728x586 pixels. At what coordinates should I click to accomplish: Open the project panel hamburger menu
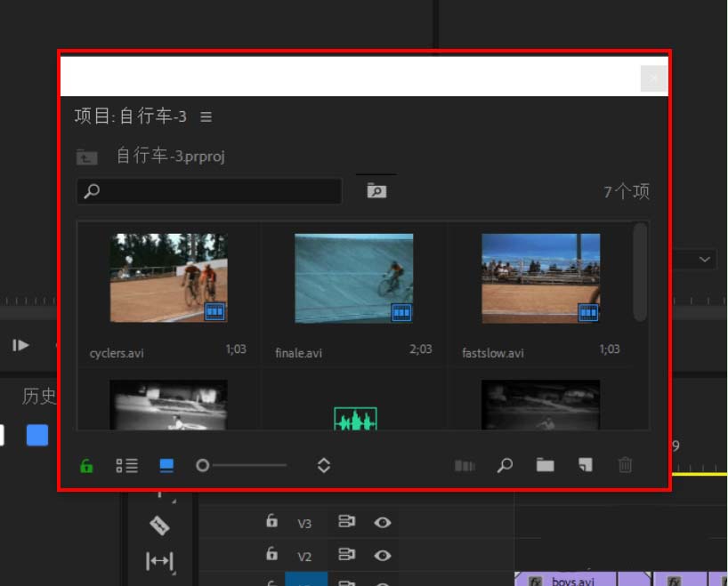(x=206, y=116)
